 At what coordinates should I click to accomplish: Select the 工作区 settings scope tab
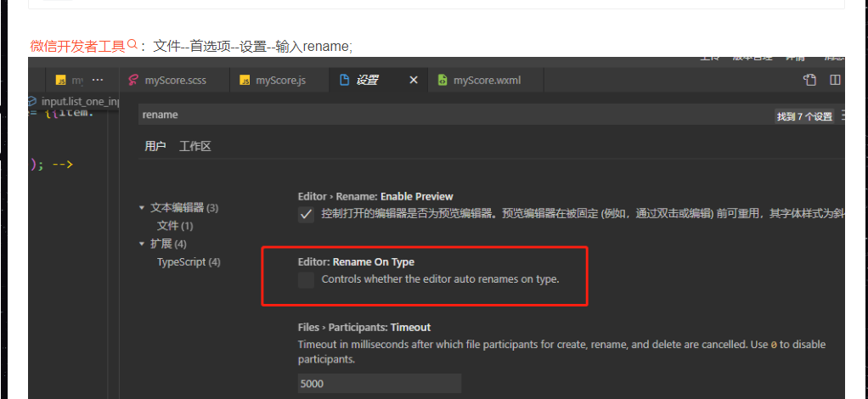(x=194, y=146)
